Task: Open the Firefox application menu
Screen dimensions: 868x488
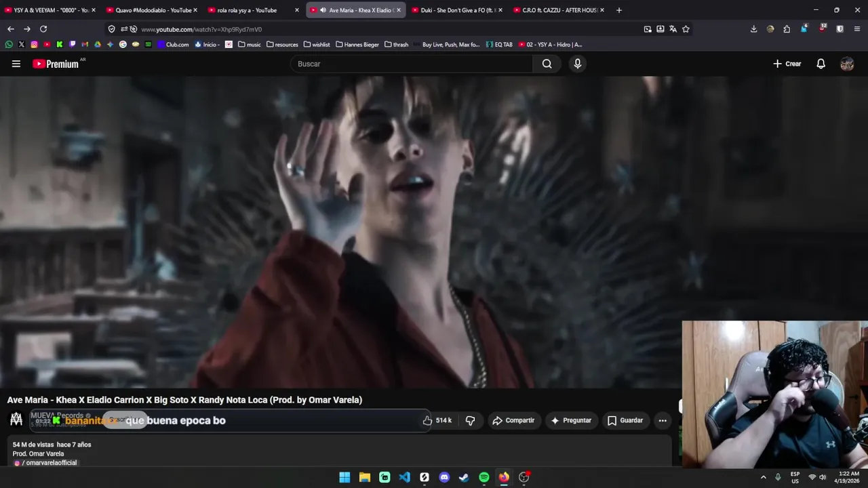Action: point(857,29)
